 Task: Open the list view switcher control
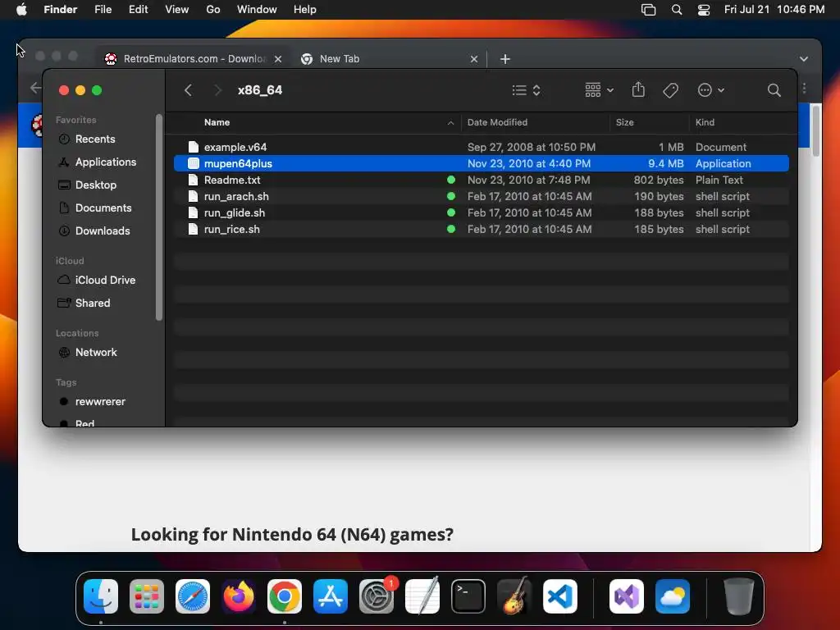click(526, 90)
